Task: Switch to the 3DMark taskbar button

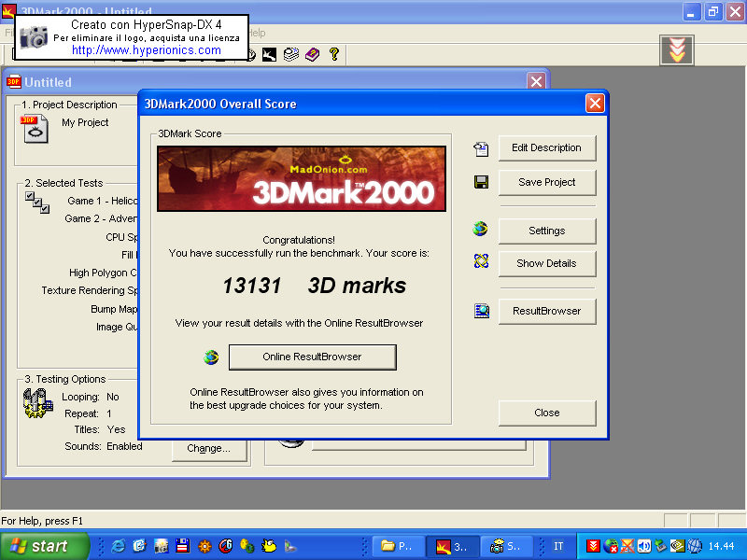Action: pyautogui.click(x=452, y=546)
